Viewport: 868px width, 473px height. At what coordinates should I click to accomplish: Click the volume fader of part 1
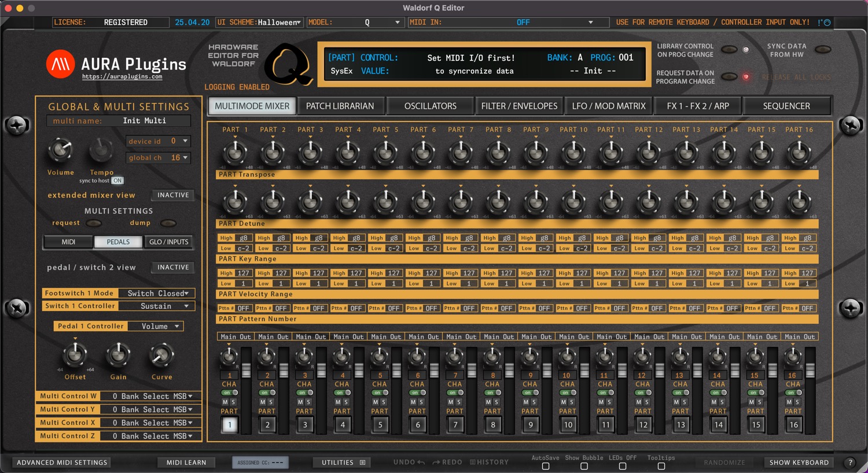click(247, 371)
